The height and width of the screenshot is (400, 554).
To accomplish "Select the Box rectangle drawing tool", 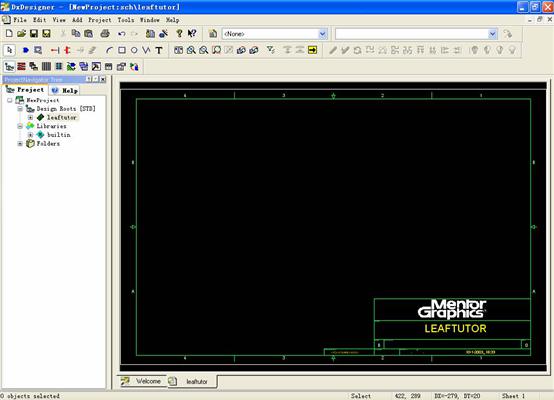I will click(122, 50).
